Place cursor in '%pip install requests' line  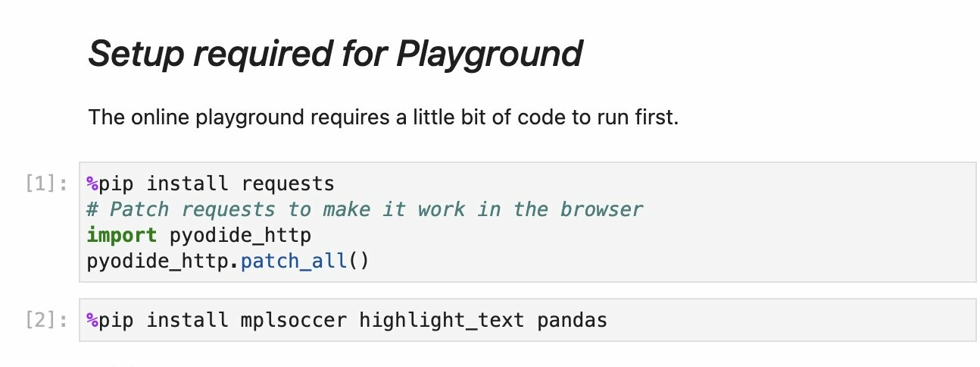tap(211, 183)
